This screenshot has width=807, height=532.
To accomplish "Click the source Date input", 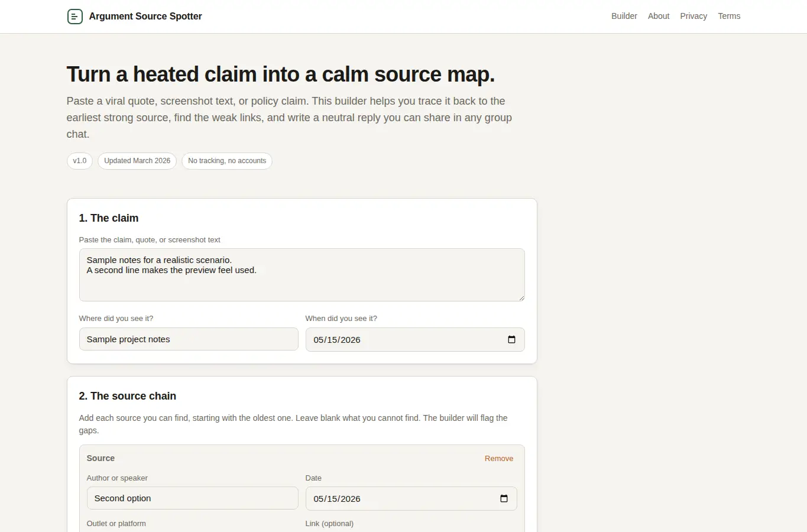I will click(411, 498).
